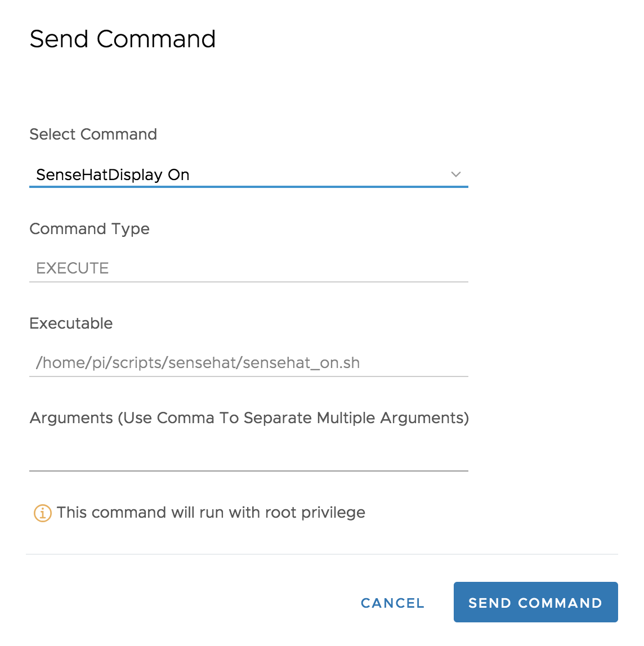Click the EXECUTE command type field
This screenshot has width=644, height=646.
pyautogui.click(x=248, y=268)
